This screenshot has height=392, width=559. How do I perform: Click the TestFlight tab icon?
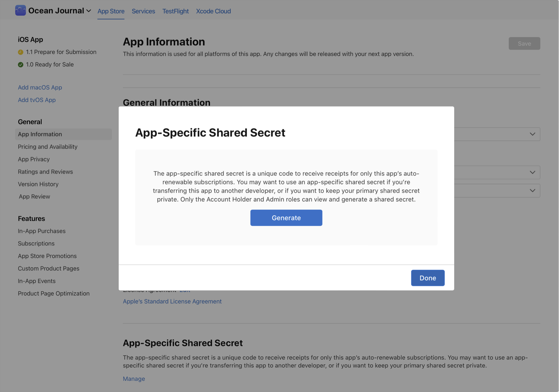tap(176, 11)
